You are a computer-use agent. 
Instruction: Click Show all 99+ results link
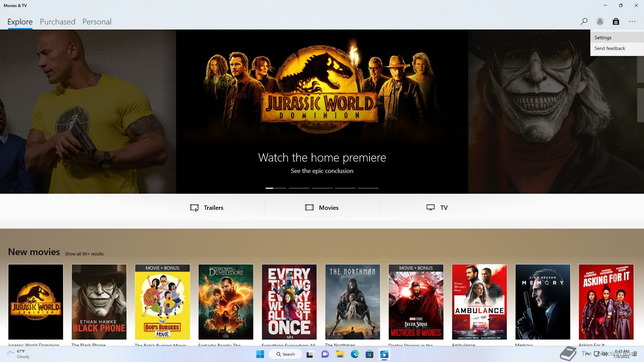(84, 254)
